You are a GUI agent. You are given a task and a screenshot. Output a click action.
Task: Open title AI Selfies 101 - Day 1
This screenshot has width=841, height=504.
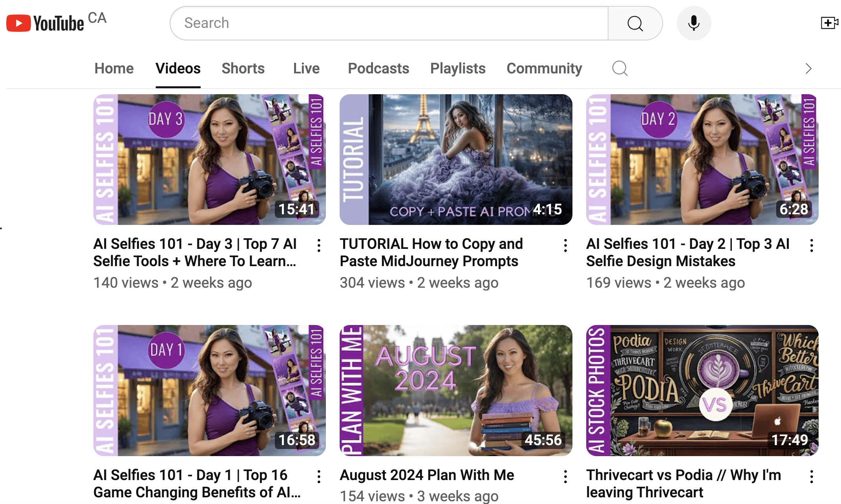coord(197,484)
